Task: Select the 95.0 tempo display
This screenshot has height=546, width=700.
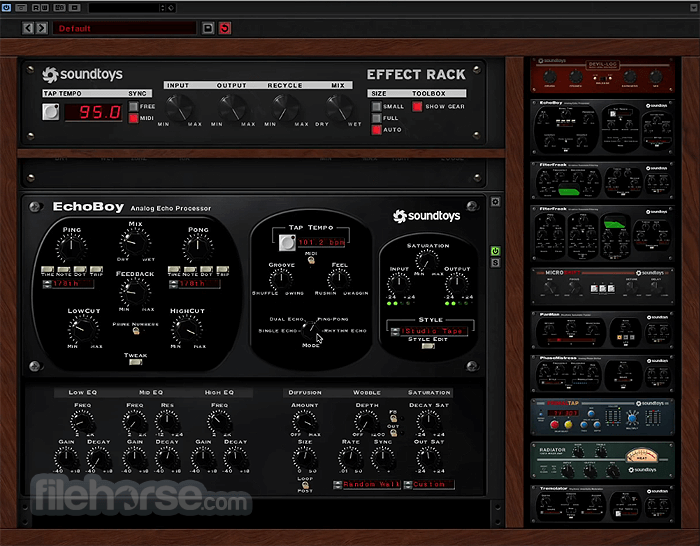Action: pyautogui.click(x=94, y=112)
